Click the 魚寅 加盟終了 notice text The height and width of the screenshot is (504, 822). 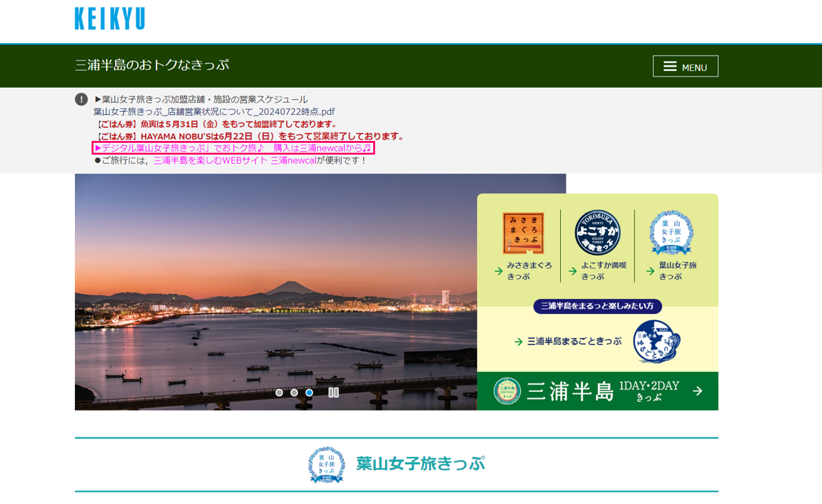point(217,124)
